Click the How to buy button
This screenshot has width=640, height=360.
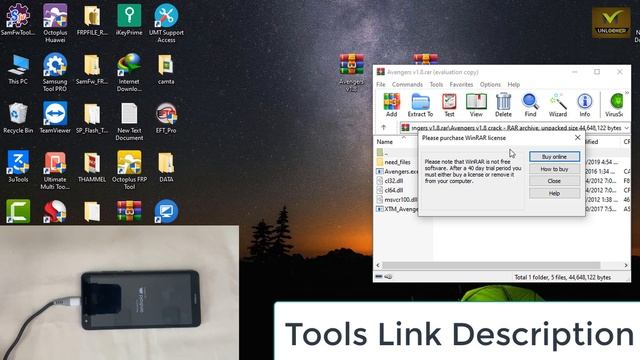coord(554,169)
